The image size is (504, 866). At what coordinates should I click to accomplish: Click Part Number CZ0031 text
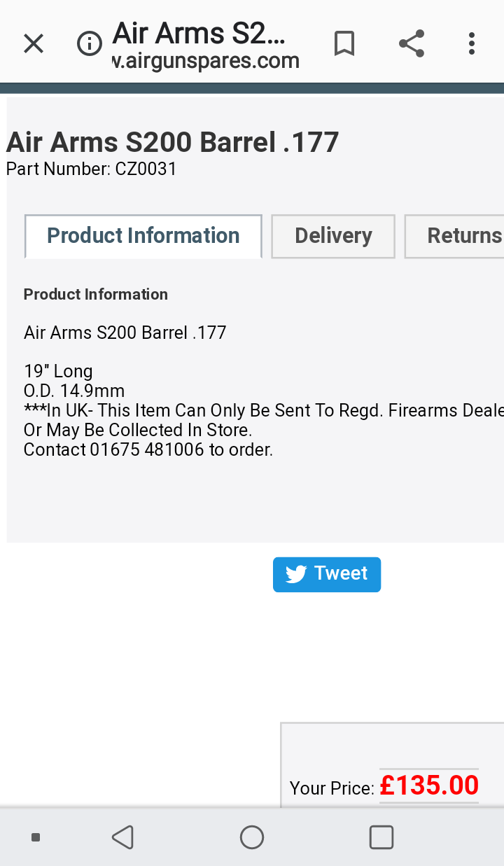tap(92, 169)
